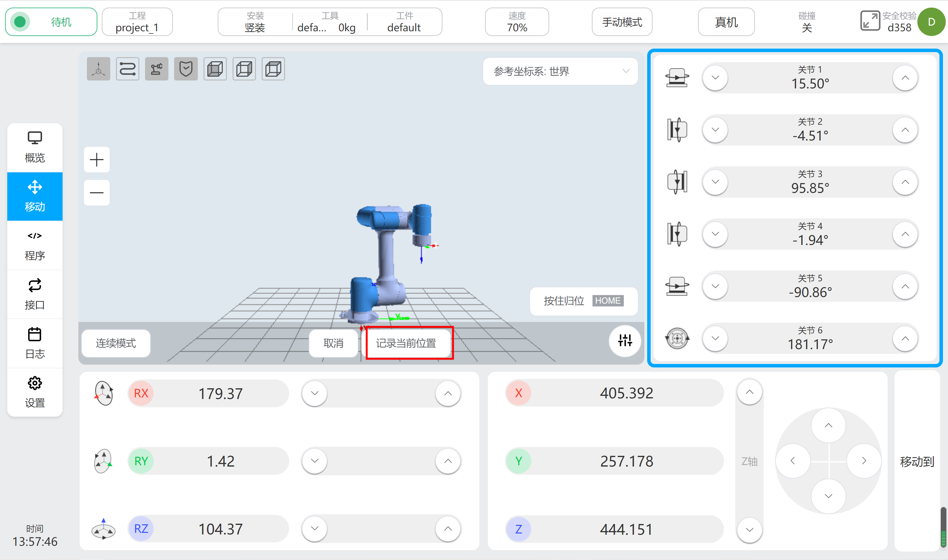Decrease joint 6 angle with down arrow

pos(715,338)
